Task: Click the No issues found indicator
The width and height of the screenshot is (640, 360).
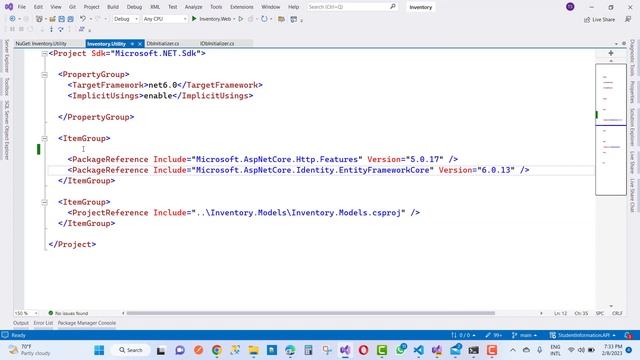Action: [x=68, y=313]
